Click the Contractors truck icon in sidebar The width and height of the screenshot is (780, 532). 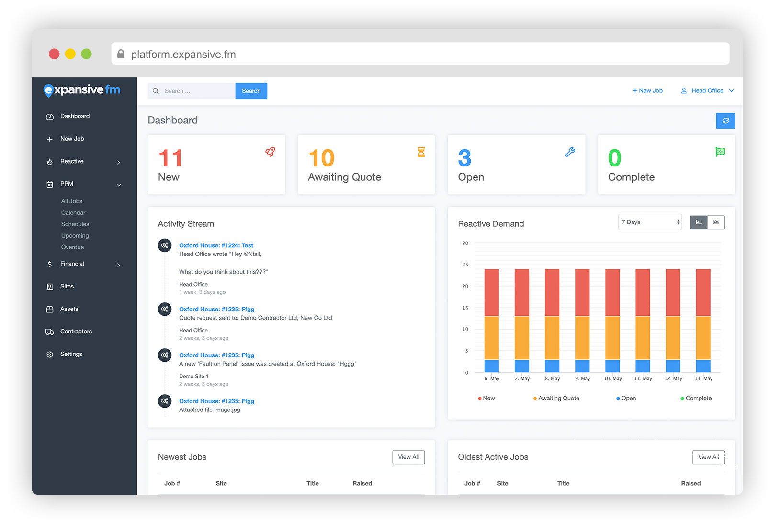[x=50, y=332]
